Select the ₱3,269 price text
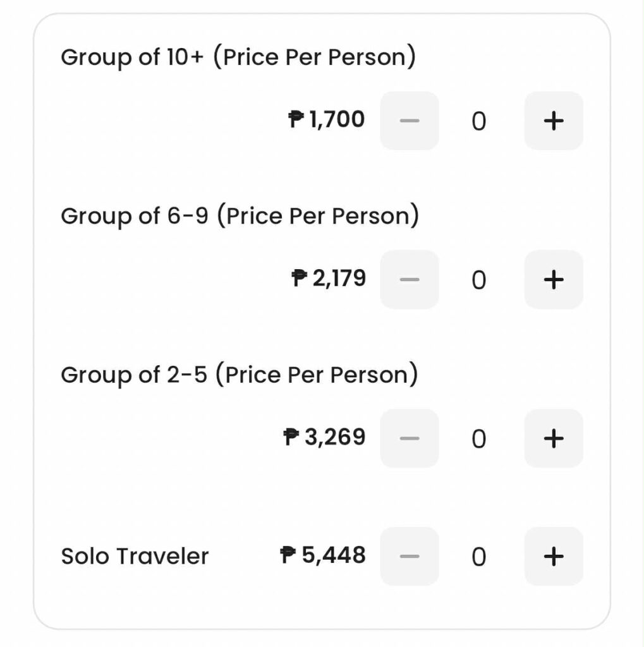The height and width of the screenshot is (647, 644). [325, 436]
